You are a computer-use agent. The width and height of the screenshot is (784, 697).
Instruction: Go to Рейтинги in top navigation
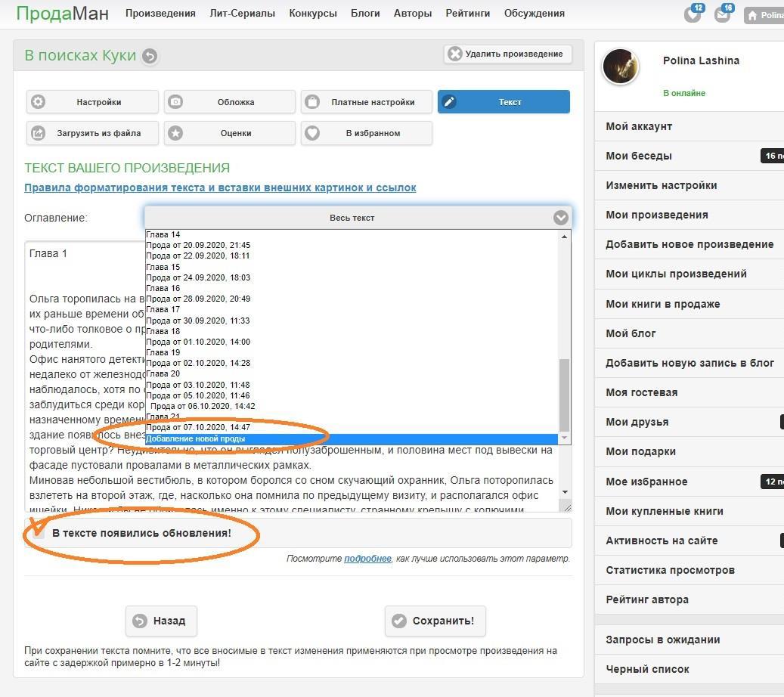click(467, 13)
